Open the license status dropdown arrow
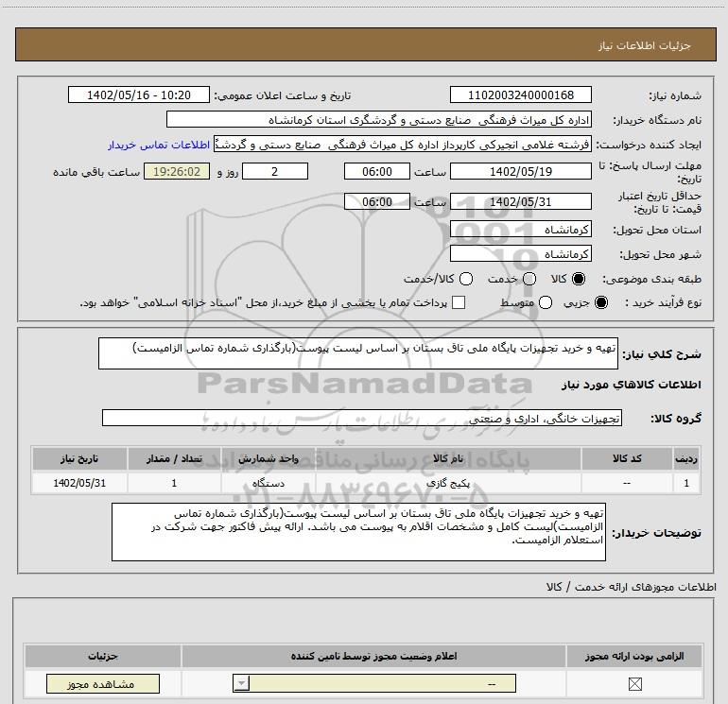Image resolution: width=728 pixels, height=704 pixels. coord(241,683)
